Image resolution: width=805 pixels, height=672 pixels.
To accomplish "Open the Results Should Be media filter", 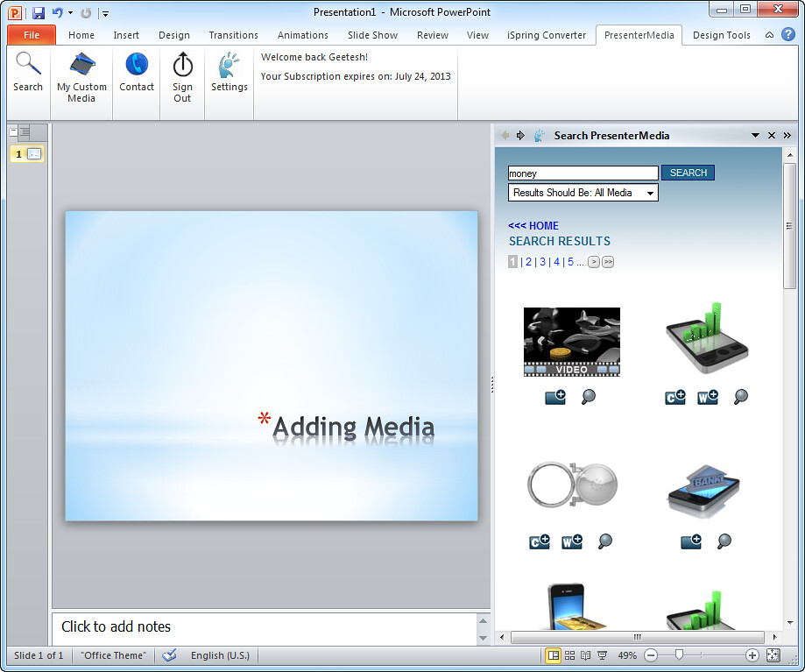I will coord(583,193).
